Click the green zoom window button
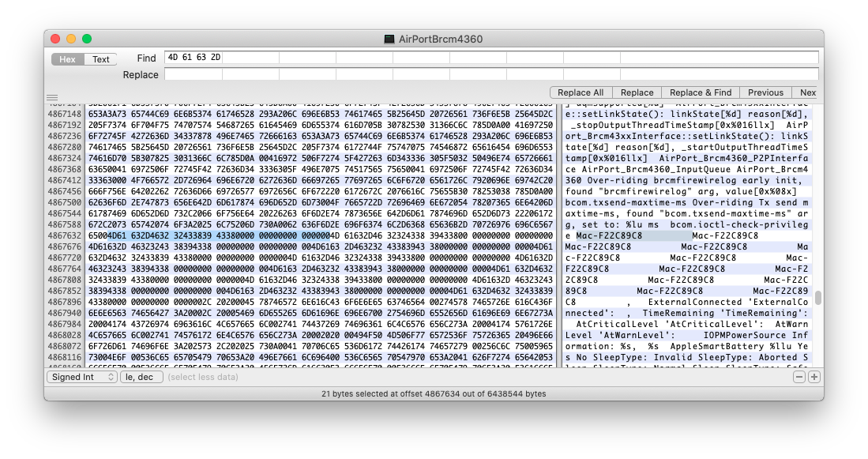Screen dimensions: 868x459 click(x=87, y=39)
